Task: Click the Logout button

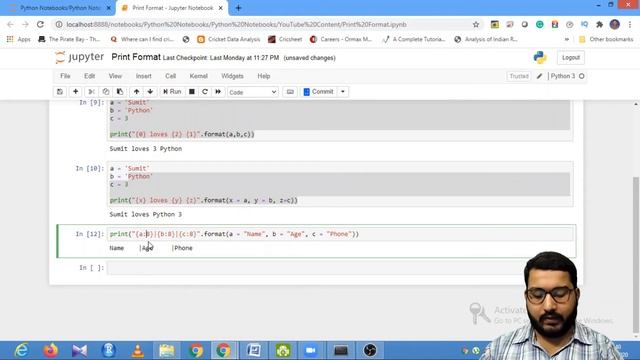Action: [571, 58]
